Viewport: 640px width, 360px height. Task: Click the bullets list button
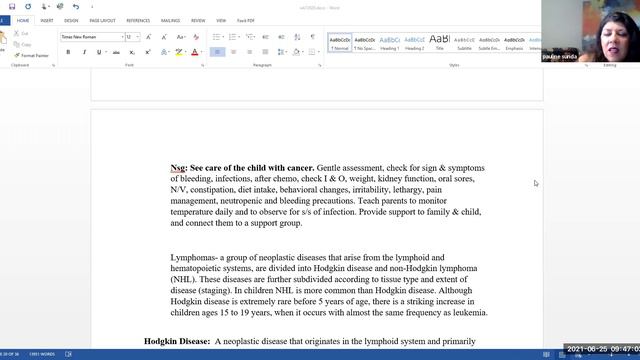218,37
